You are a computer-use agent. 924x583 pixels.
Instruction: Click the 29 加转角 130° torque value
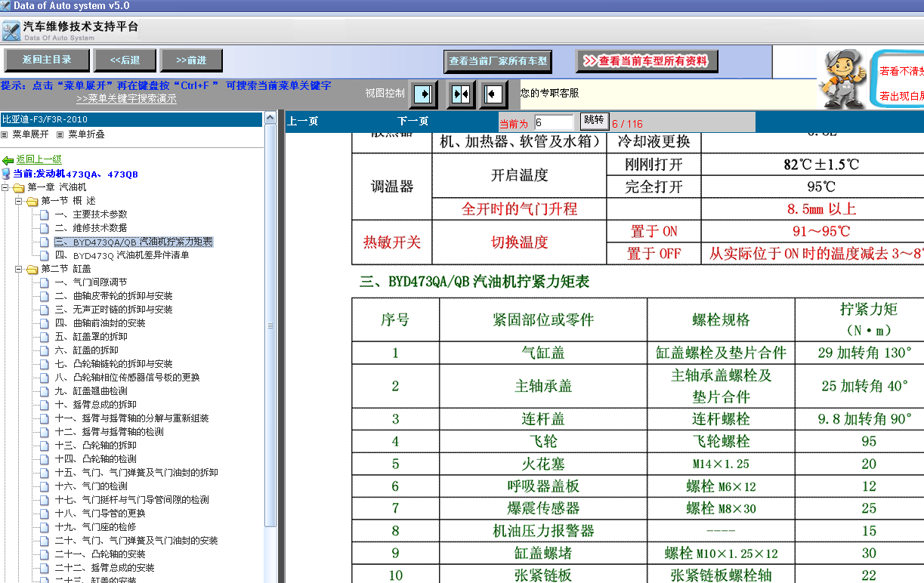pos(865,353)
